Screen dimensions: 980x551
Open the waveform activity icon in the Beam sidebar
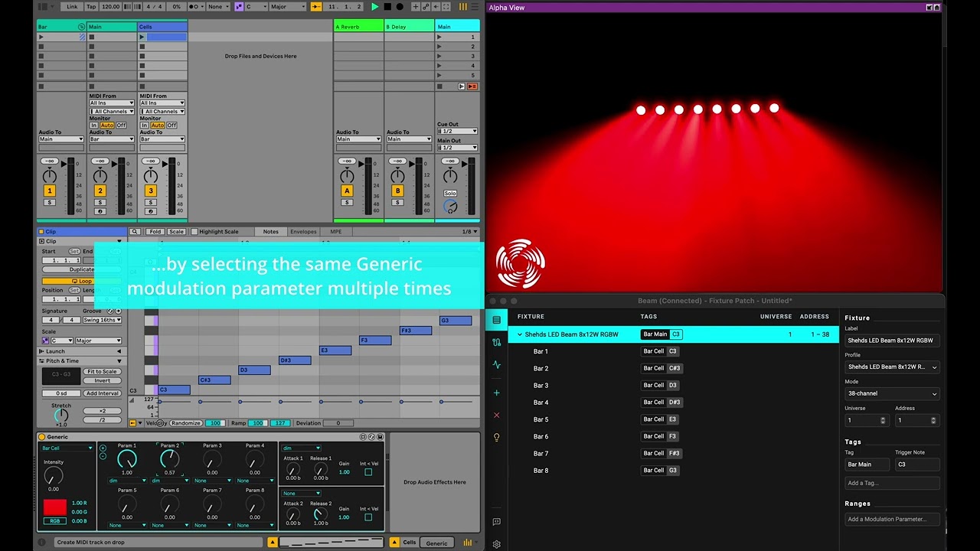(496, 365)
